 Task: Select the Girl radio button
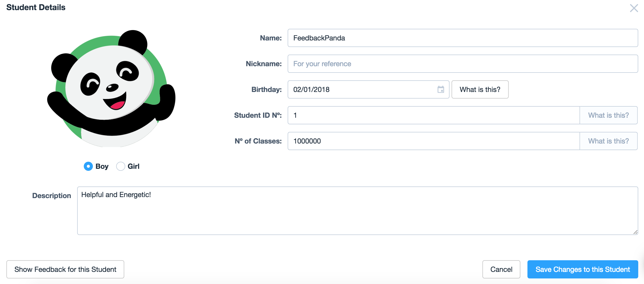coord(121,166)
